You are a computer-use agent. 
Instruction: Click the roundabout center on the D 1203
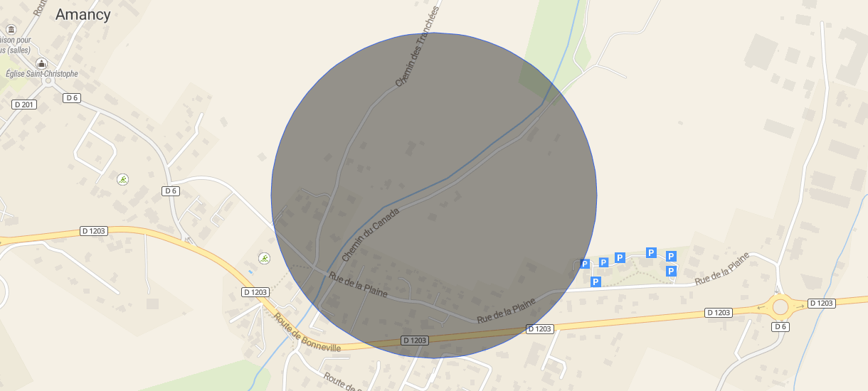point(780,306)
